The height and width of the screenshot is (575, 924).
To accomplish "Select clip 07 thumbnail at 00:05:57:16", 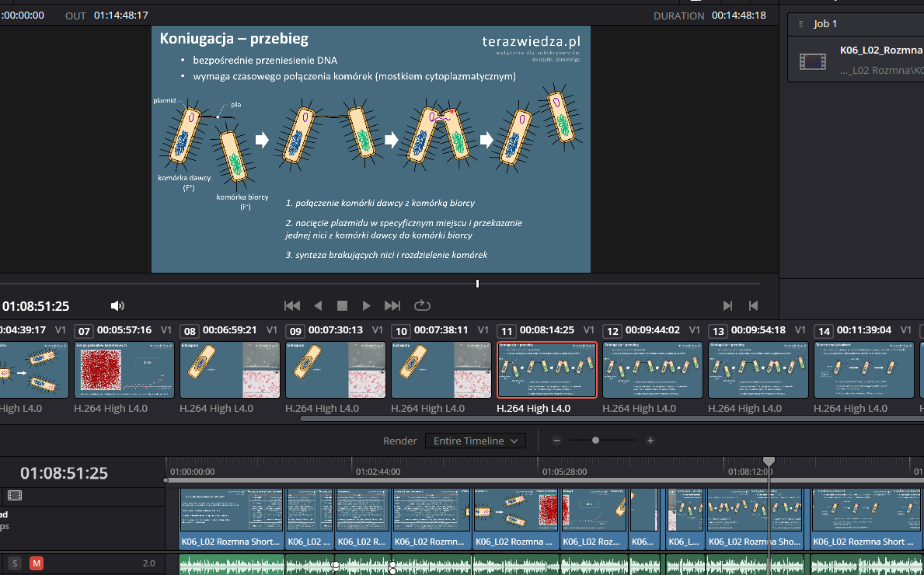I will pyautogui.click(x=124, y=370).
